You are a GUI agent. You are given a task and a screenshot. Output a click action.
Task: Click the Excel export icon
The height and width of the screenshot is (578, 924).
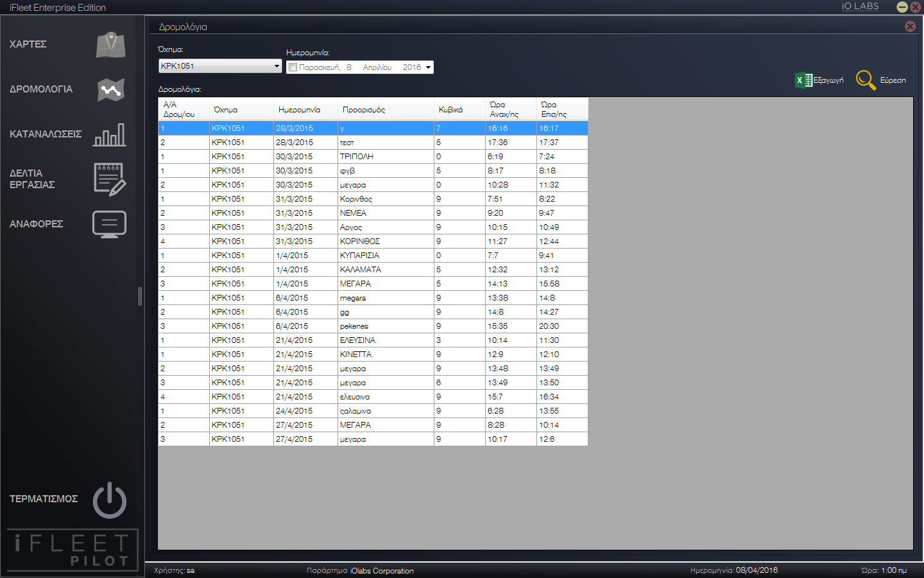tap(803, 80)
